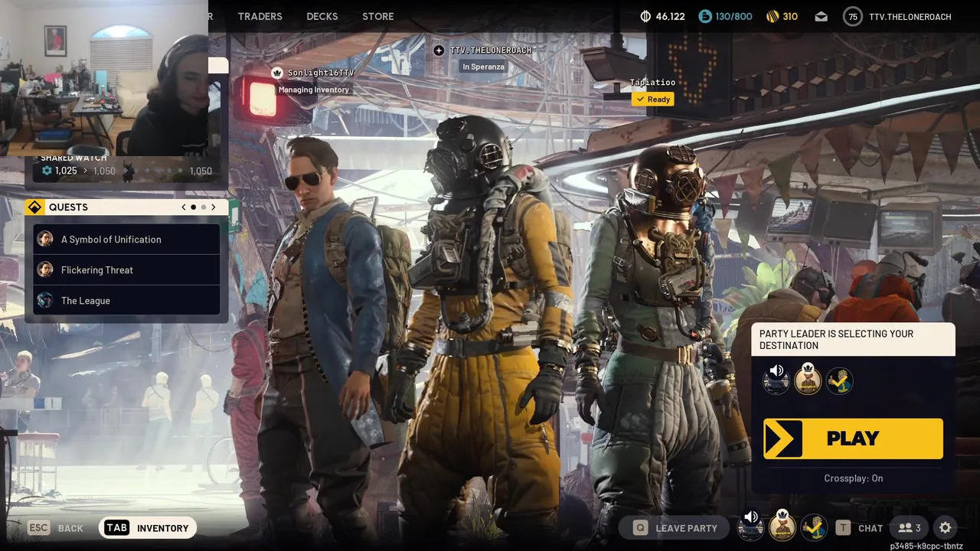Click the In Speranza status label

pyautogui.click(x=483, y=67)
